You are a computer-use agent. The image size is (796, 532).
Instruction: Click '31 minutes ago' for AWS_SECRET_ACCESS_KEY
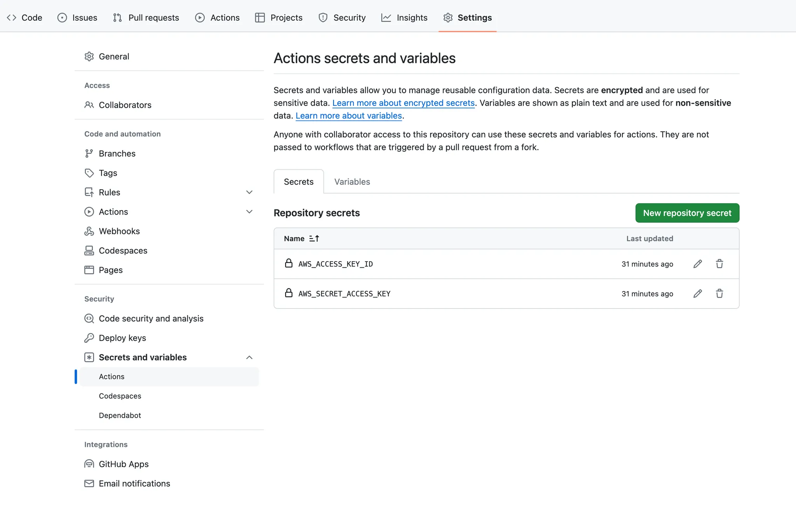point(647,294)
